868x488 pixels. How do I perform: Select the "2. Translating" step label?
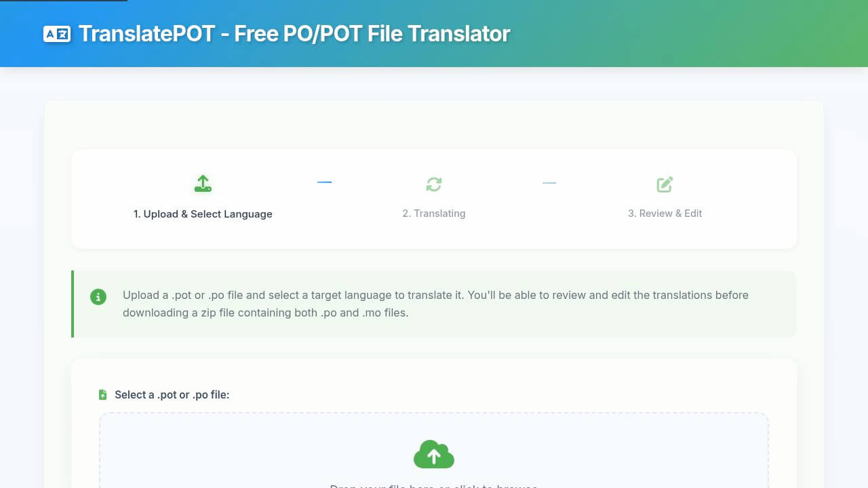pyautogui.click(x=434, y=213)
